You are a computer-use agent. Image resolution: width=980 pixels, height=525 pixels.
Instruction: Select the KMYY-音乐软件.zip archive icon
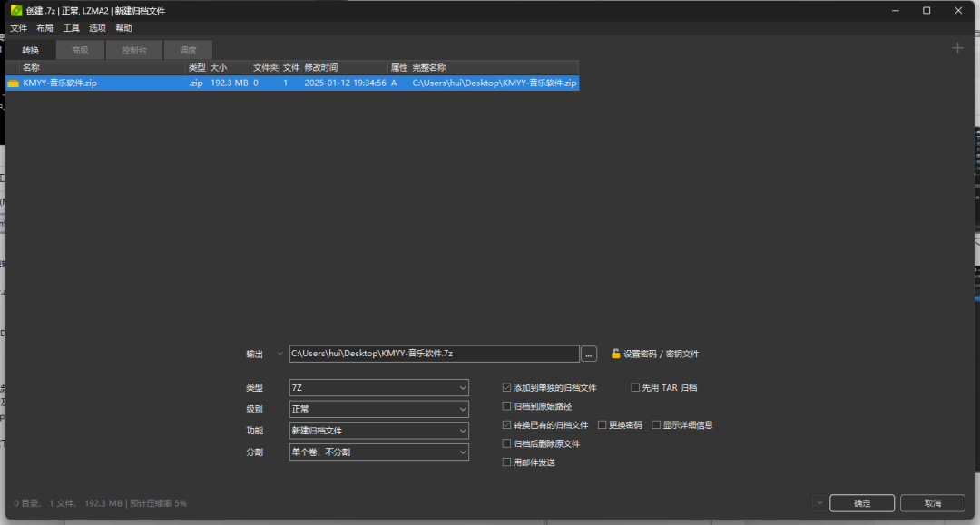(x=11, y=83)
